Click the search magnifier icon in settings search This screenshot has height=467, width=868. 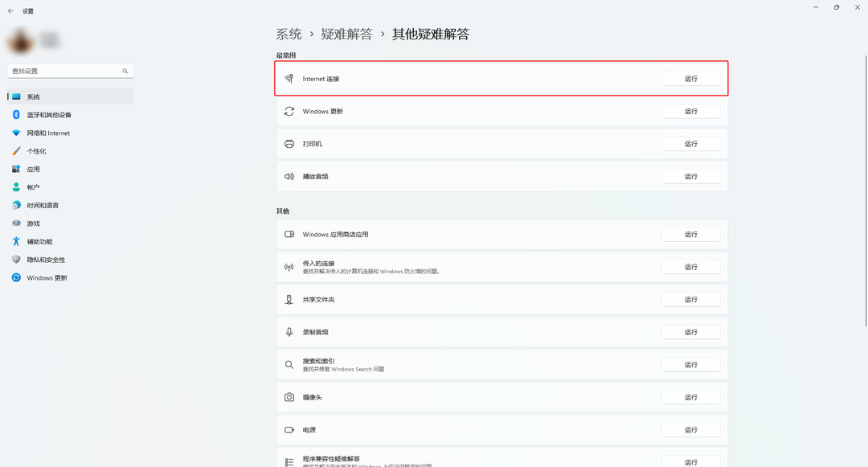tap(125, 71)
